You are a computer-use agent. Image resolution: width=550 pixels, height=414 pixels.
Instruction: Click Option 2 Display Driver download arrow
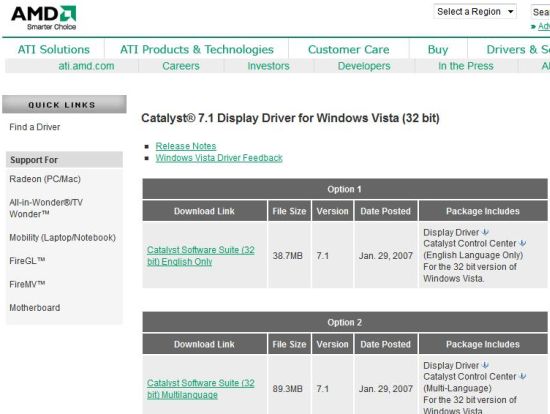point(485,365)
